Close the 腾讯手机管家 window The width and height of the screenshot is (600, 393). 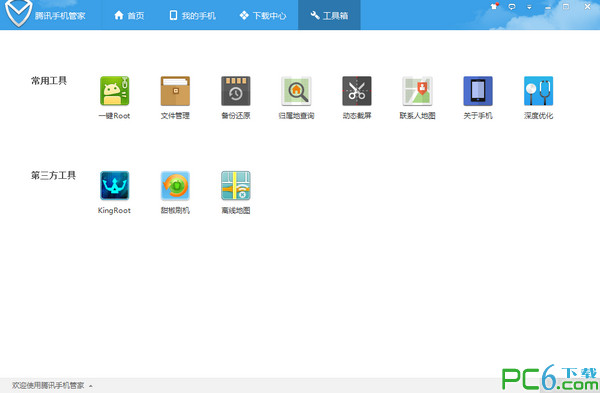click(x=587, y=7)
